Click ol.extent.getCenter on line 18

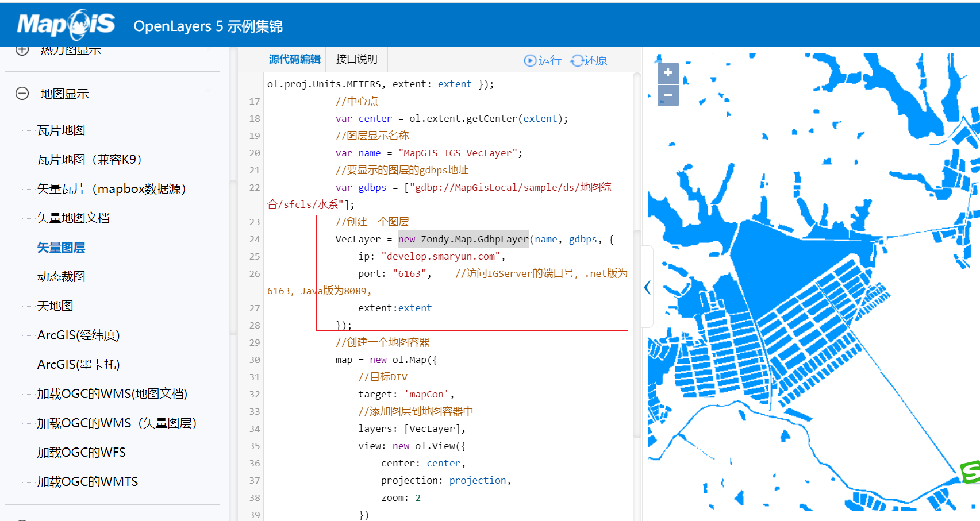[x=463, y=118]
